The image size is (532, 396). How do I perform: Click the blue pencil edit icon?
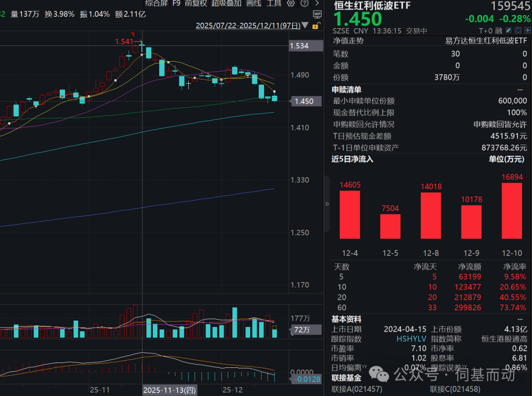[508, 31]
